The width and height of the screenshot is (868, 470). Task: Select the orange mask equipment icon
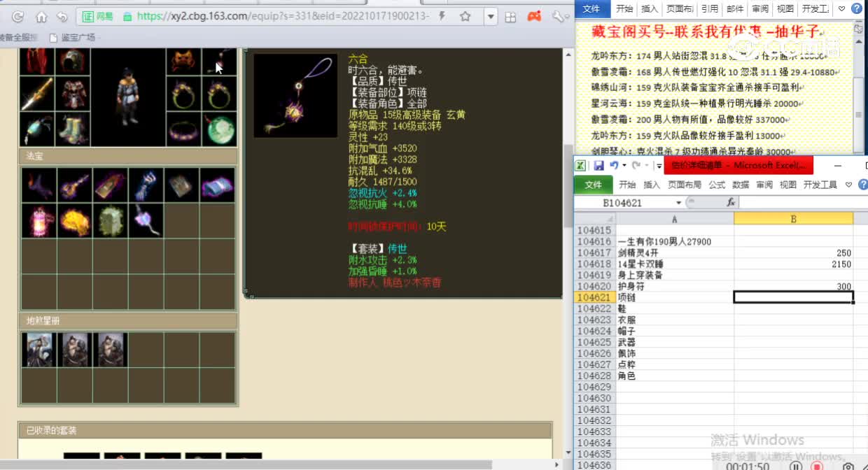point(184,62)
